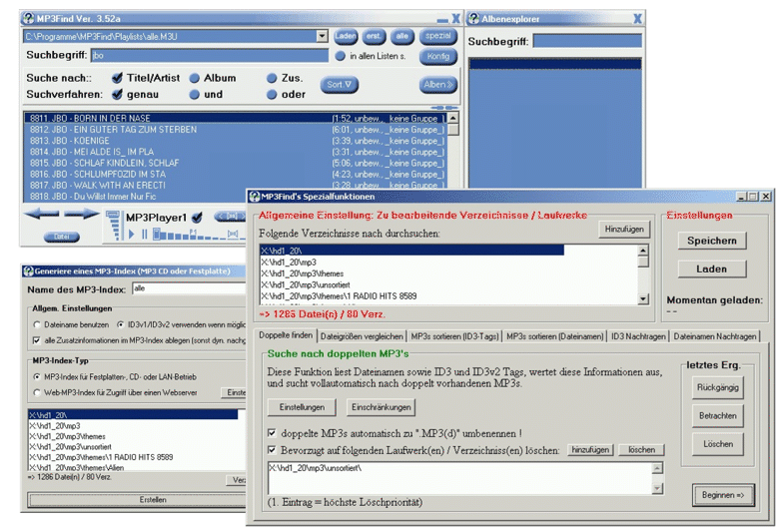Click the 'Generiere eines MP3-Index' title icon
This screenshot has width=779, height=532.
(x=28, y=271)
